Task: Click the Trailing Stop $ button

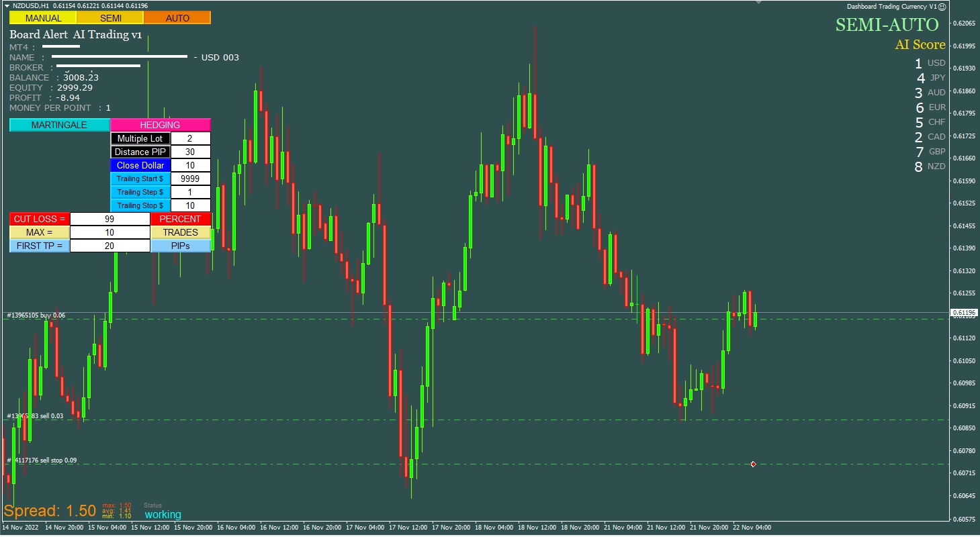Action: tap(140, 205)
